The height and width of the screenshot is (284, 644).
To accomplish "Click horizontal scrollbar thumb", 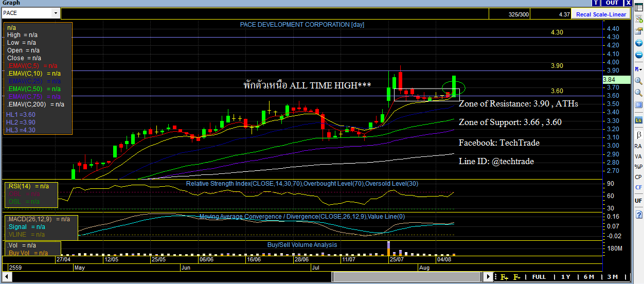I will coord(406,277).
